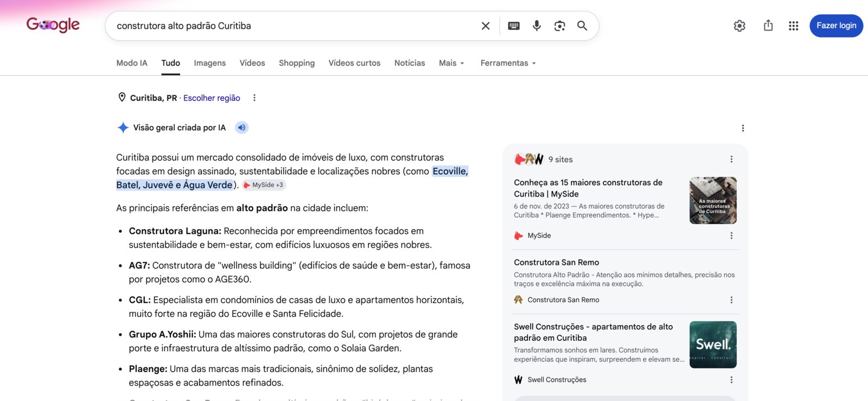The width and height of the screenshot is (868, 401).
Task: Expand the Mais dropdown
Action: point(451,63)
